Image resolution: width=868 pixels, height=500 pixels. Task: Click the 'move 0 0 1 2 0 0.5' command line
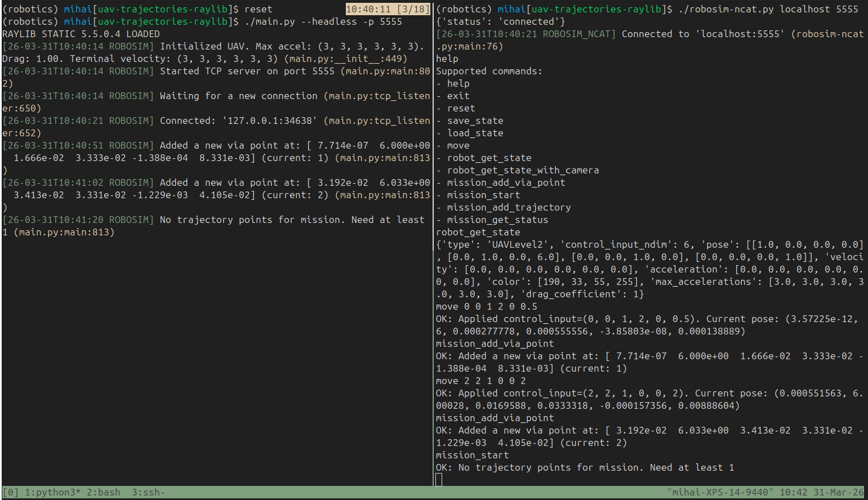(x=487, y=306)
